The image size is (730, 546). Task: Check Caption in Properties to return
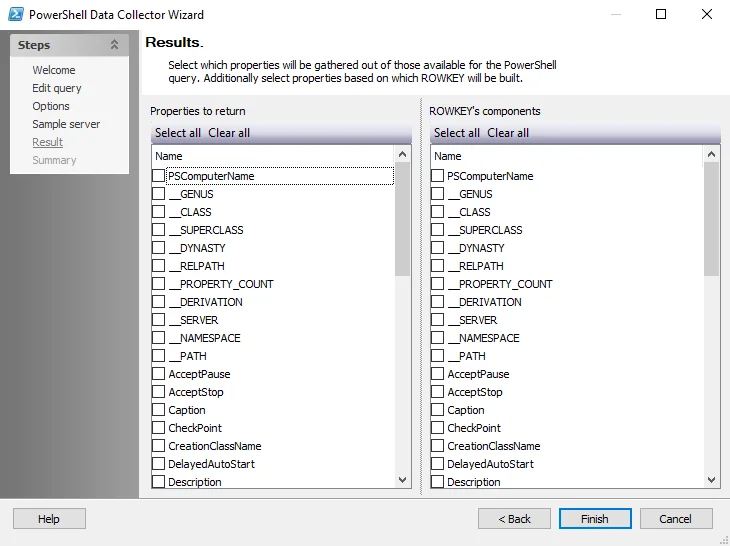point(159,410)
